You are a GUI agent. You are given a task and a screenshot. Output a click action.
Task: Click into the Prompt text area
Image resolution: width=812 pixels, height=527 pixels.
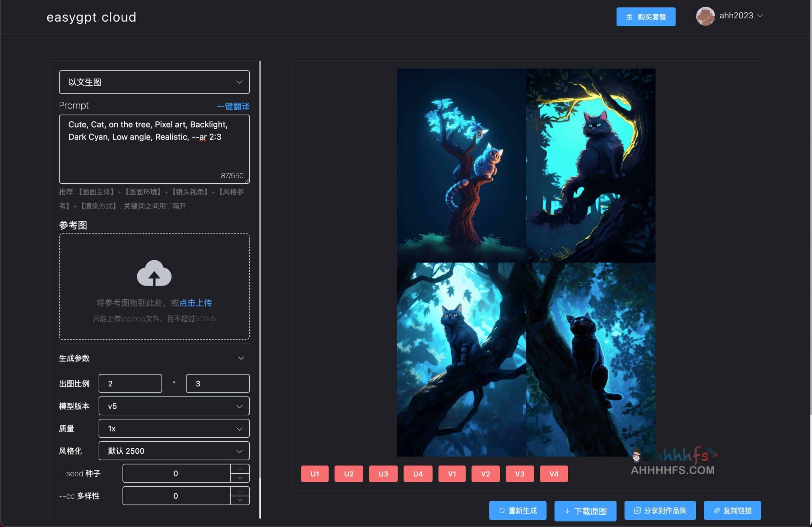[x=154, y=149]
